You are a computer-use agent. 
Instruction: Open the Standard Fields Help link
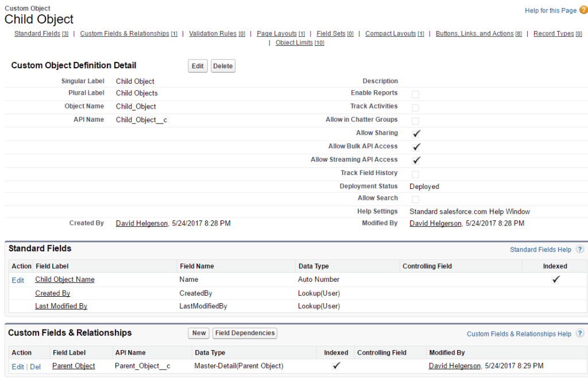pos(540,250)
